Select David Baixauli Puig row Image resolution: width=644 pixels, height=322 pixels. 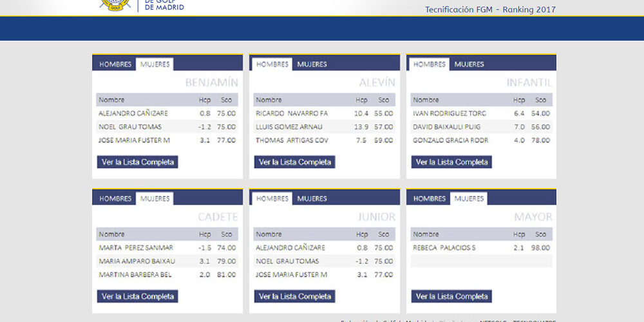coord(481,127)
